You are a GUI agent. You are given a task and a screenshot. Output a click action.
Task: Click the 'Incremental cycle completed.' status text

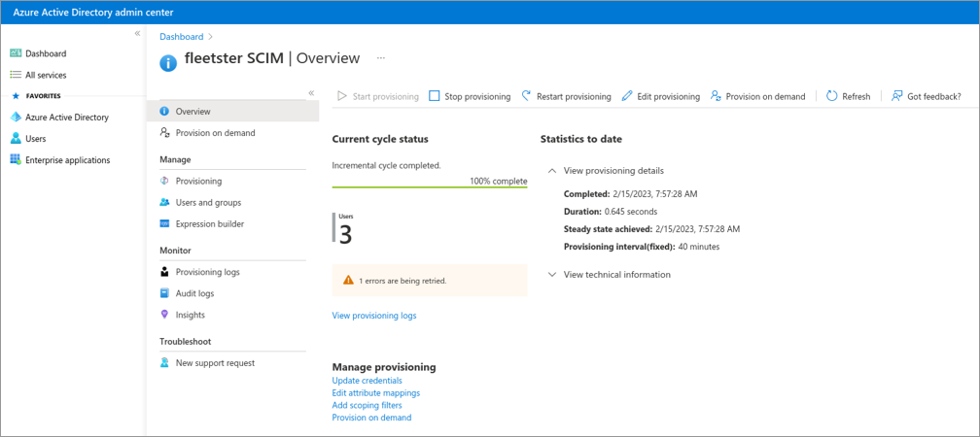386,165
